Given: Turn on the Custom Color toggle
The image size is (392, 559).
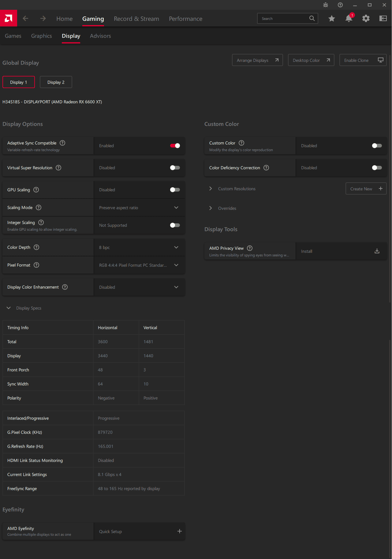Looking at the screenshot, I should pyautogui.click(x=377, y=146).
